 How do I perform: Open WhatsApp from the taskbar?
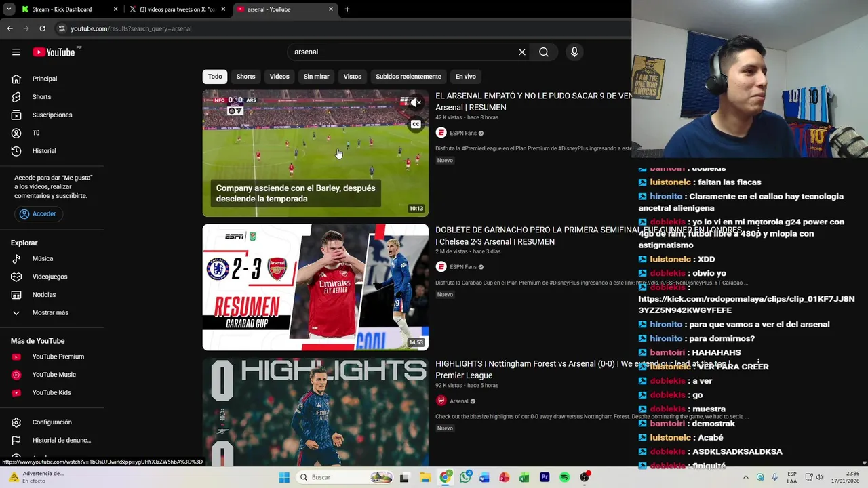(465, 477)
